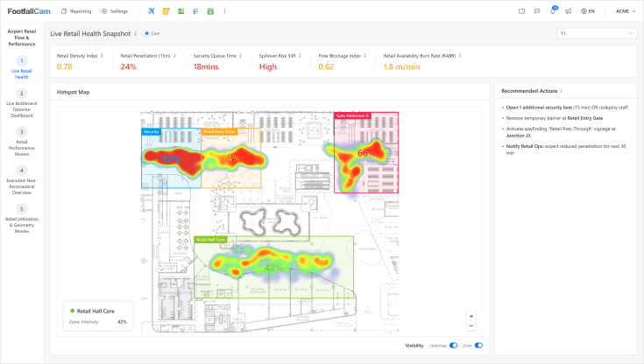Click the Airport Retail Flow & Performance title
Viewport: 644px width, 364px height.
point(22,38)
